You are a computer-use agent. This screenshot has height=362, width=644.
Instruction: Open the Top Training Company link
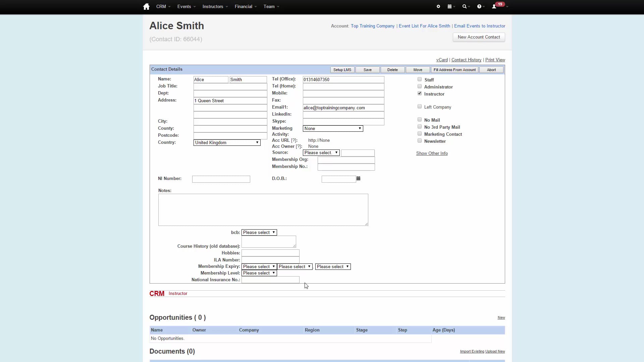click(x=373, y=26)
